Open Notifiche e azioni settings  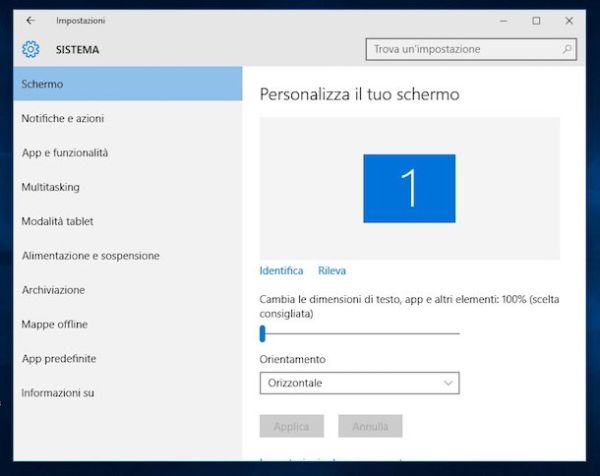coord(63,119)
